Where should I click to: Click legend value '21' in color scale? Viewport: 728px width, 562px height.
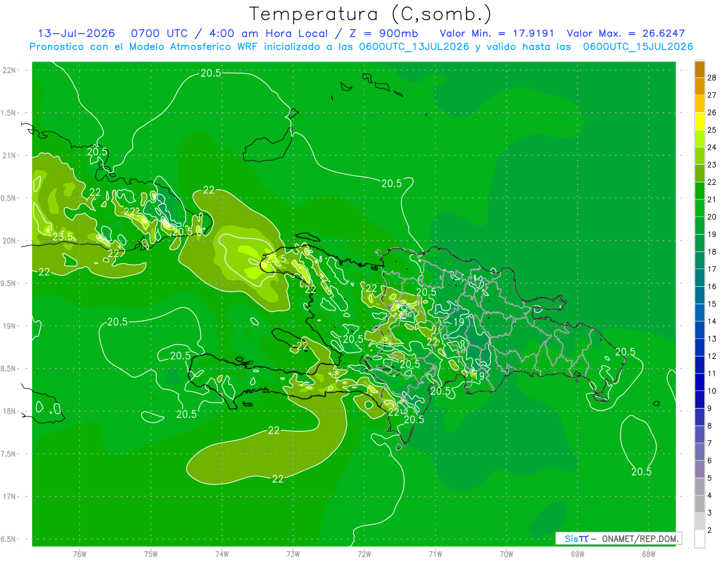712,199
